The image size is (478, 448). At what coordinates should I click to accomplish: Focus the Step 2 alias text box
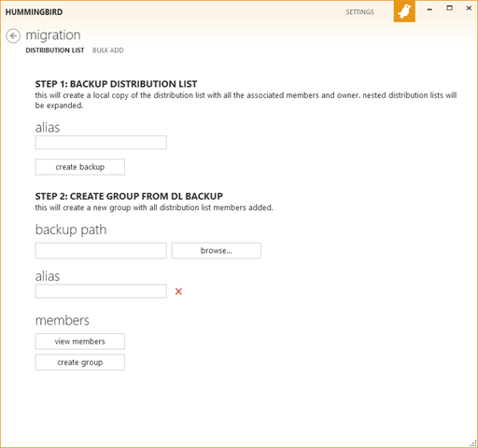coord(101,291)
